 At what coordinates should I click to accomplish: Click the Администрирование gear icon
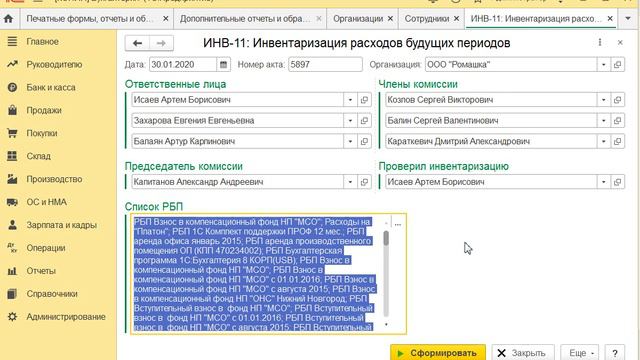12,317
